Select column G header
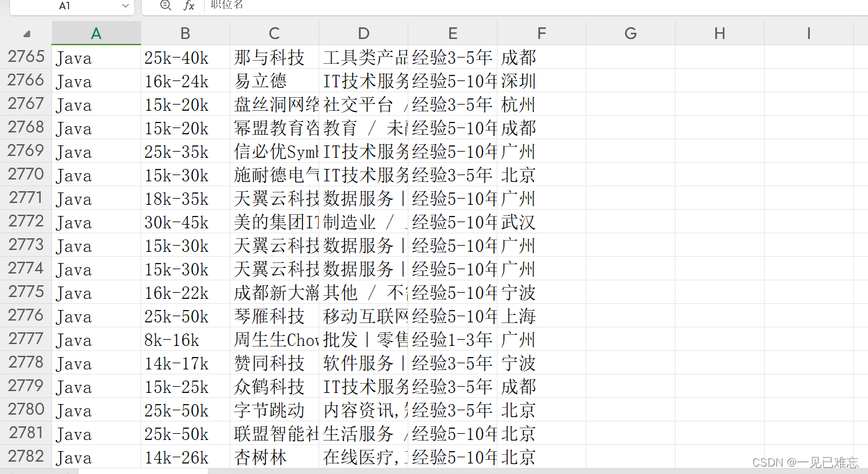This screenshot has width=868, height=474. [x=630, y=33]
